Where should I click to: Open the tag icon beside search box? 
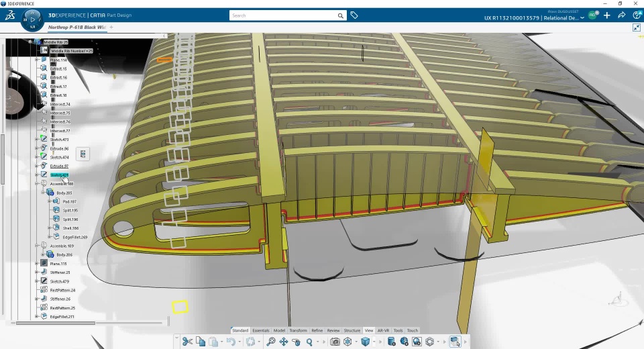pos(354,15)
